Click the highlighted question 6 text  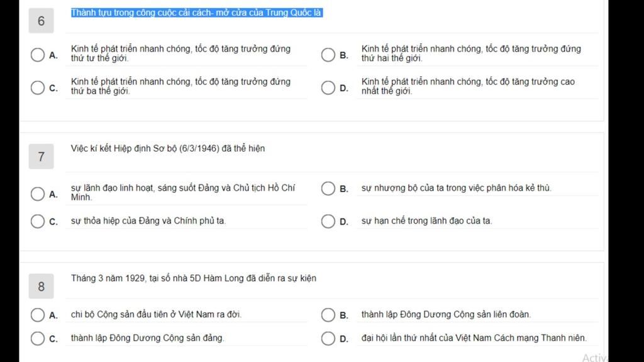coord(196,13)
